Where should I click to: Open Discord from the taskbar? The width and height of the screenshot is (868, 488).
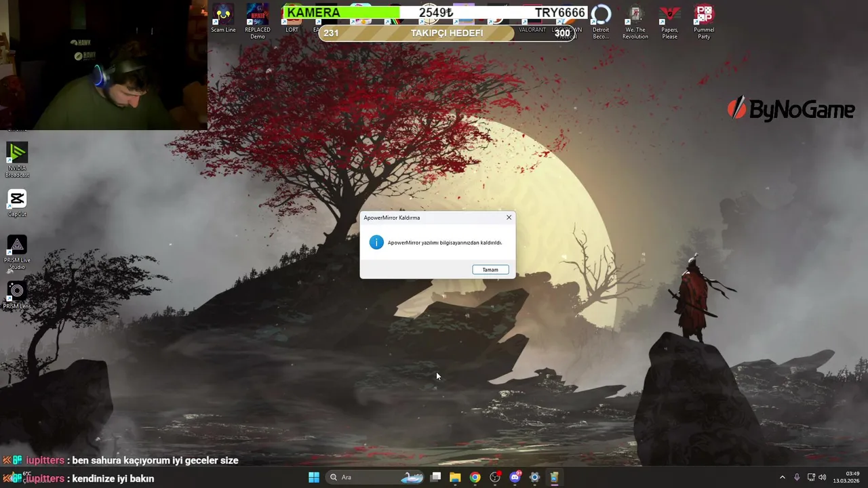515,477
